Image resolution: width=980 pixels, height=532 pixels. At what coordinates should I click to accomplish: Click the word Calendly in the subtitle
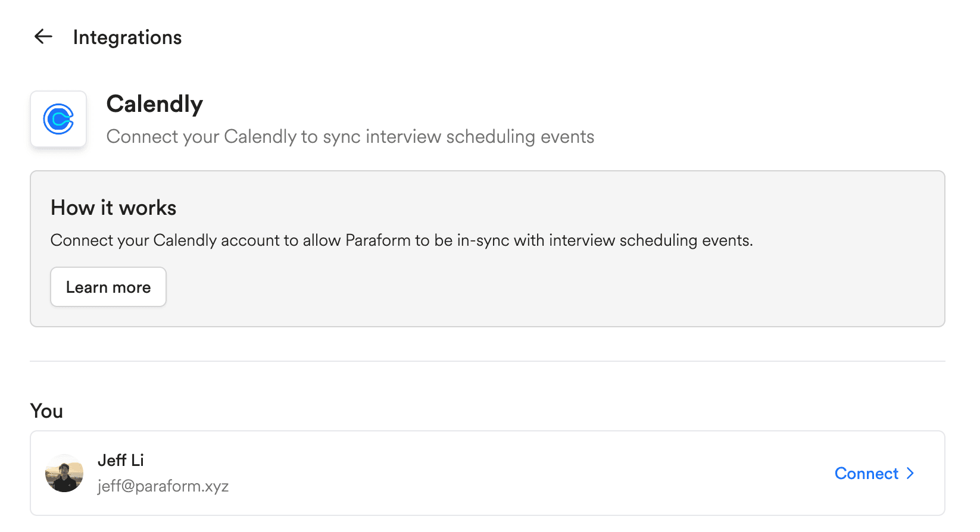coord(260,137)
